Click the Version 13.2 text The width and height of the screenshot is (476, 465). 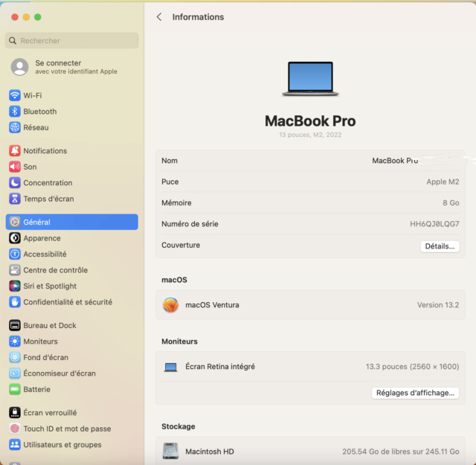[x=438, y=304]
